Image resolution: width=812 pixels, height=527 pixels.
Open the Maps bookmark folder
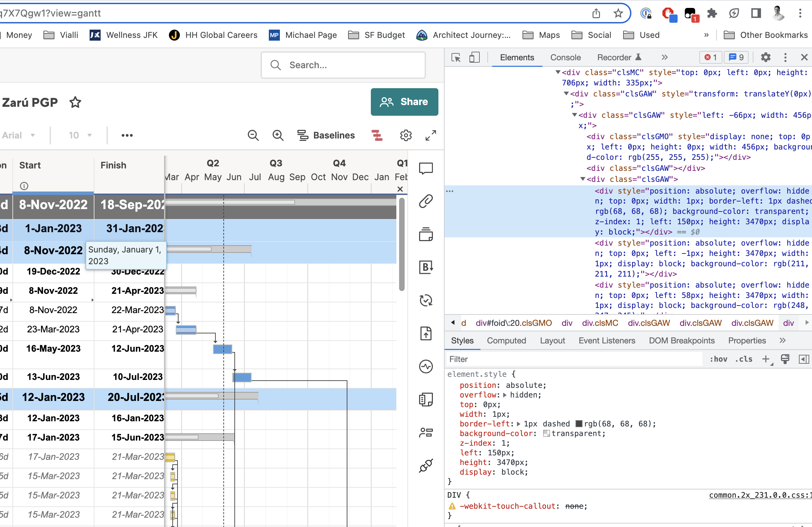point(541,35)
